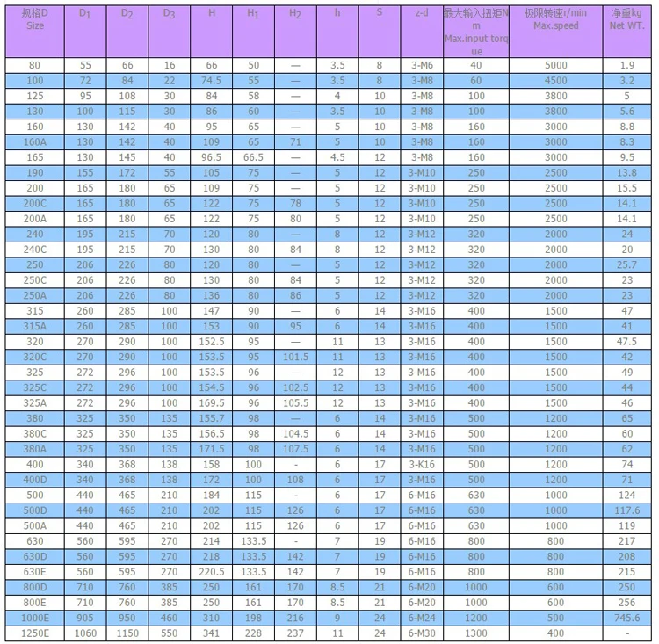This screenshot has width=659, height=644.
Task: Click the H2 value 105.5
Action: [295, 402]
